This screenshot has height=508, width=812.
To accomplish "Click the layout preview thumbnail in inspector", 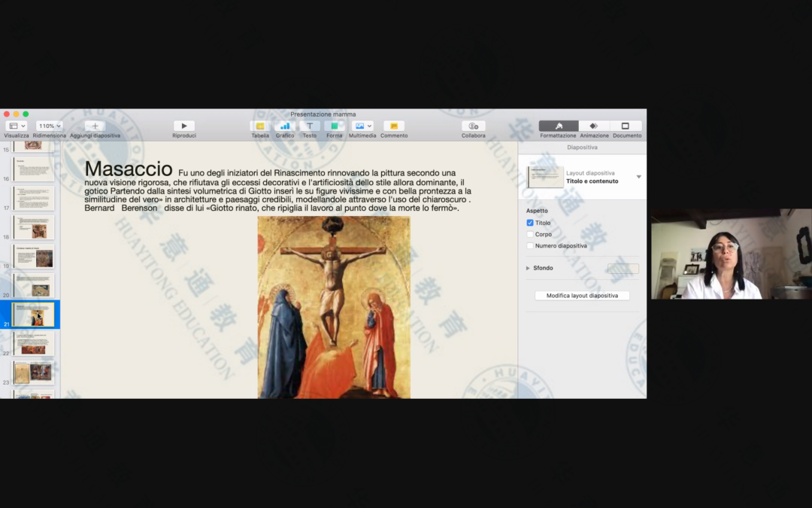I will [545, 177].
